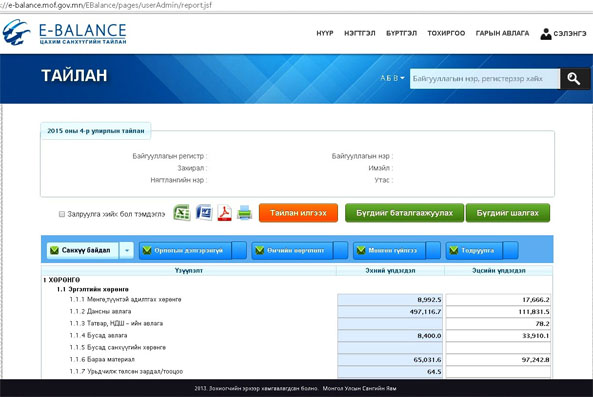Click the Эцсийн үлдэгдэл column header
This screenshot has width=593, height=397.
click(498, 271)
